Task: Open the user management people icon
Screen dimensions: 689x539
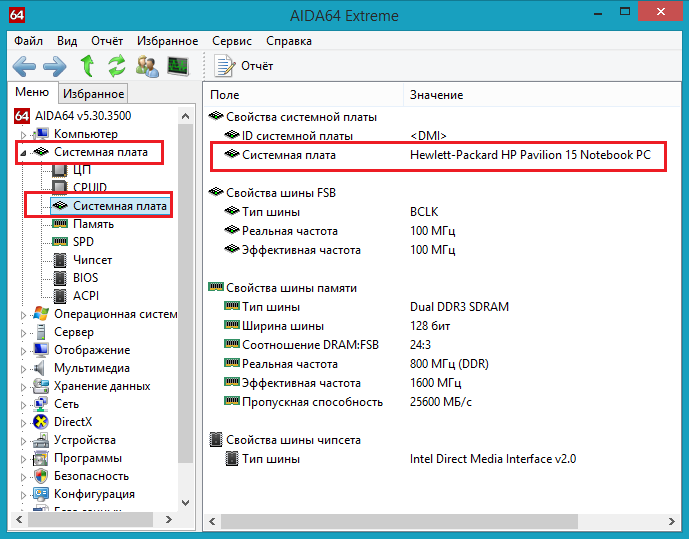Action: point(147,66)
